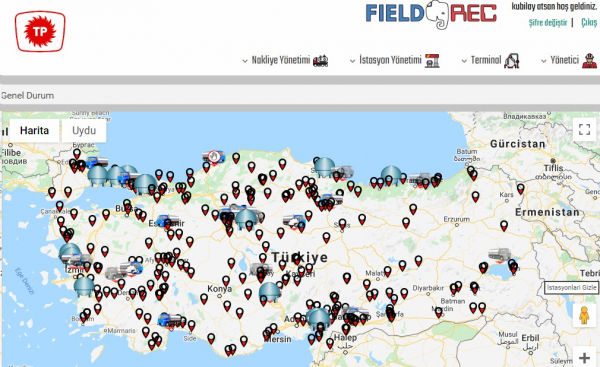Screen dimensions: 600x367
Task: Click the gas station icon beside İstasyon Yönetimi
Action: point(432,60)
